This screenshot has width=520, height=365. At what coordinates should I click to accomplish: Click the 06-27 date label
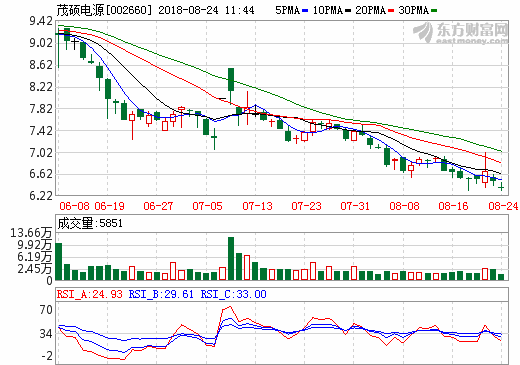click(x=158, y=206)
